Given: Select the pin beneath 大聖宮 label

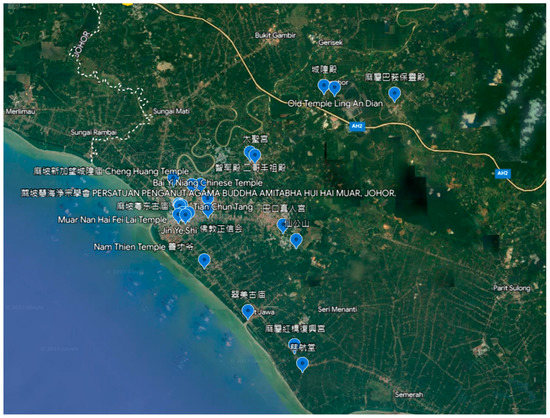Looking at the screenshot, I should pyautogui.click(x=254, y=156).
